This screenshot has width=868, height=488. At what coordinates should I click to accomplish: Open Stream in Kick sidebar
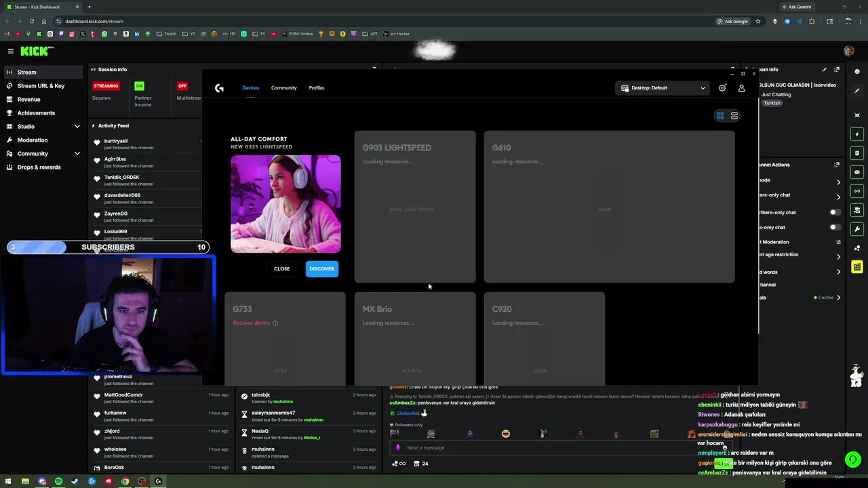pyautogui.click(x=43, y=72)
